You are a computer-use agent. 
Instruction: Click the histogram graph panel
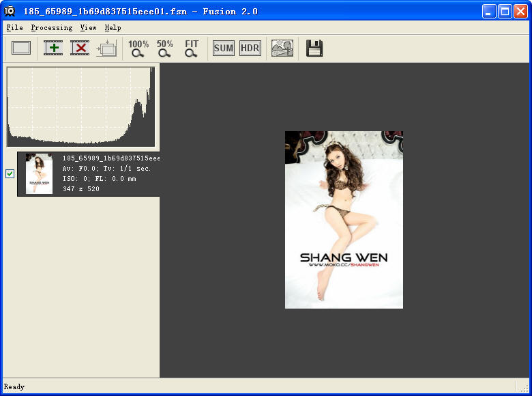pos(80,106)
